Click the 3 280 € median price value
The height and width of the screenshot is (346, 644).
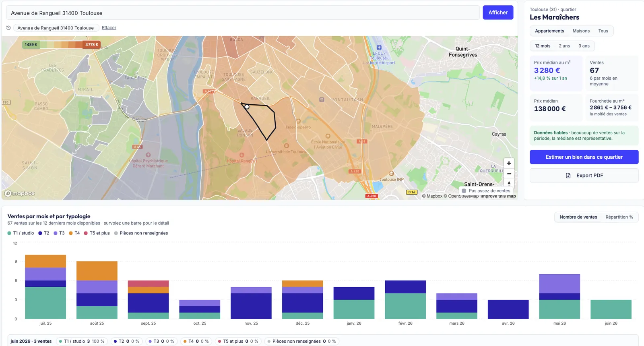(547, 70)
